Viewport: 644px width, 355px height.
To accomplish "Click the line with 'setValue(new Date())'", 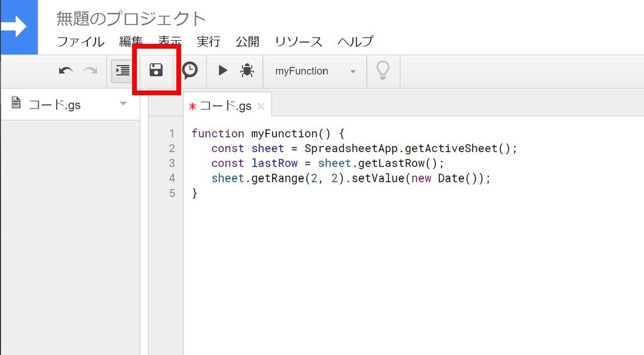I will (x=351, y=178).
